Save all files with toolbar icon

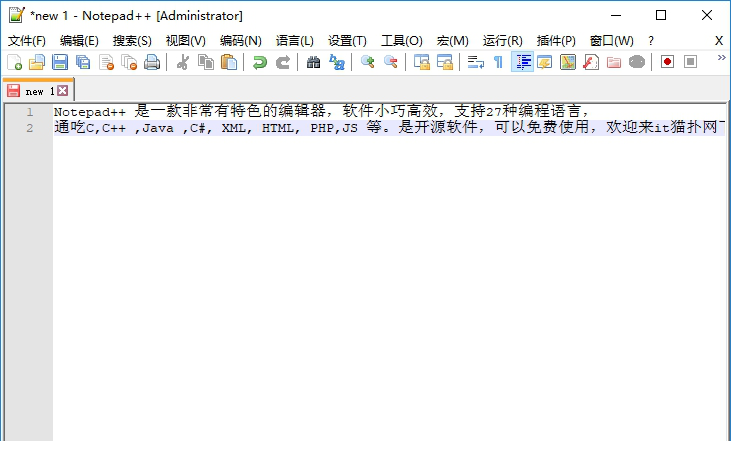click(x=83, y=62)
